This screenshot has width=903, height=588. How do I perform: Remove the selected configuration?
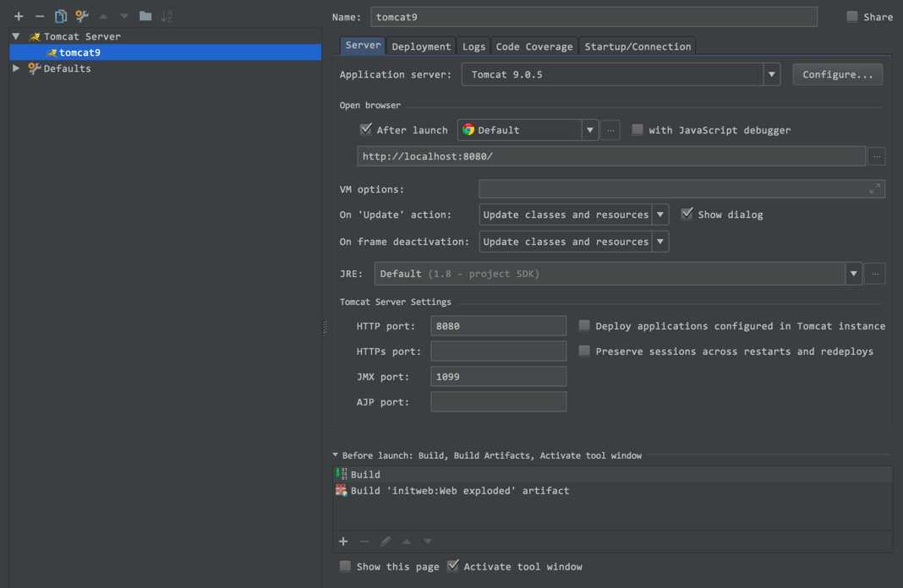[40, 16]
